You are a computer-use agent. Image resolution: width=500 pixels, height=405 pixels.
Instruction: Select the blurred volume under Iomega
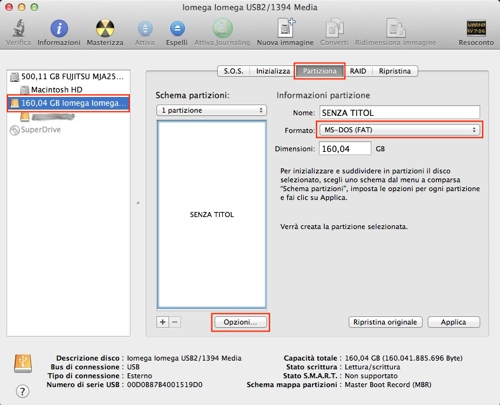pos(68,116)
